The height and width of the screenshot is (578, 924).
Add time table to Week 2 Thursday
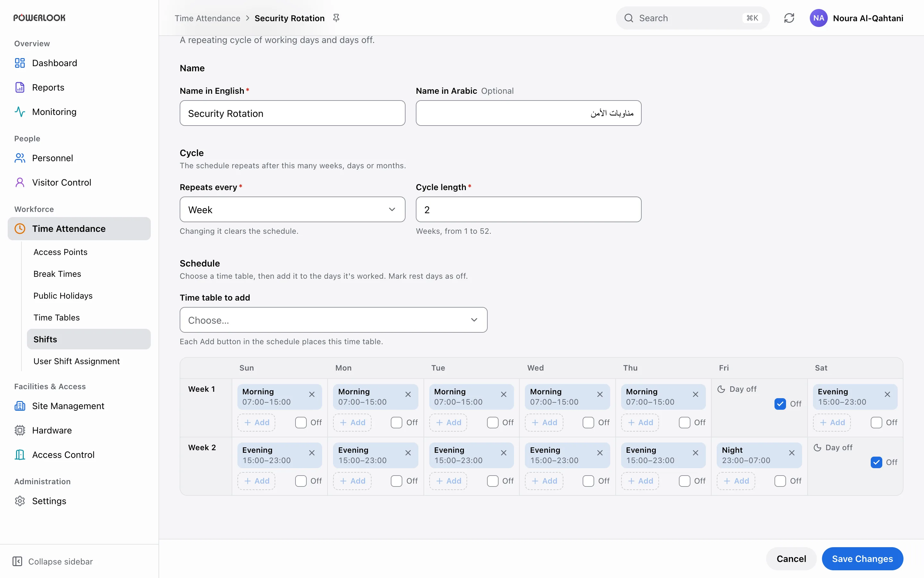click(x=640, y=481)
